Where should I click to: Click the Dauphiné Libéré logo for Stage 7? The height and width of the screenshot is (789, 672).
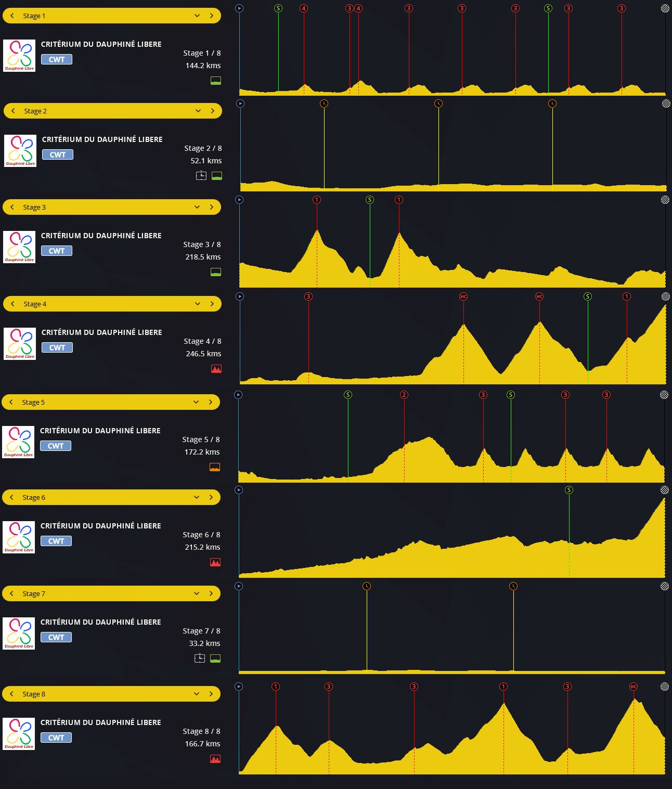coord(19,633)
